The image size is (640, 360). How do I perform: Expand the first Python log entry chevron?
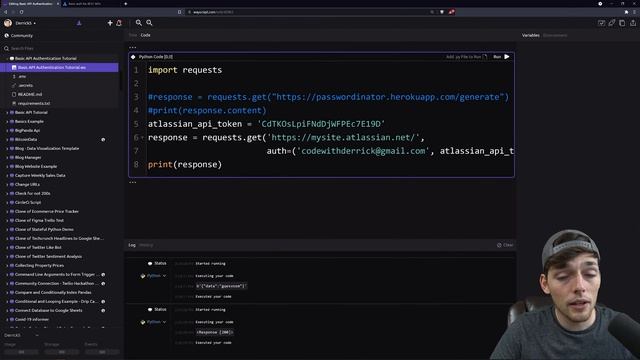tap(164, 276)
